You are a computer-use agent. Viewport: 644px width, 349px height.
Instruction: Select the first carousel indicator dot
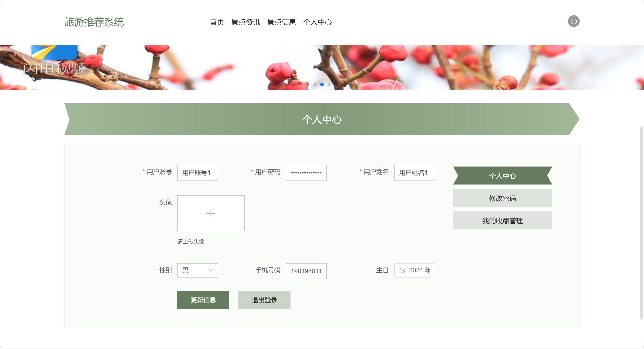(x=315, y=84)
